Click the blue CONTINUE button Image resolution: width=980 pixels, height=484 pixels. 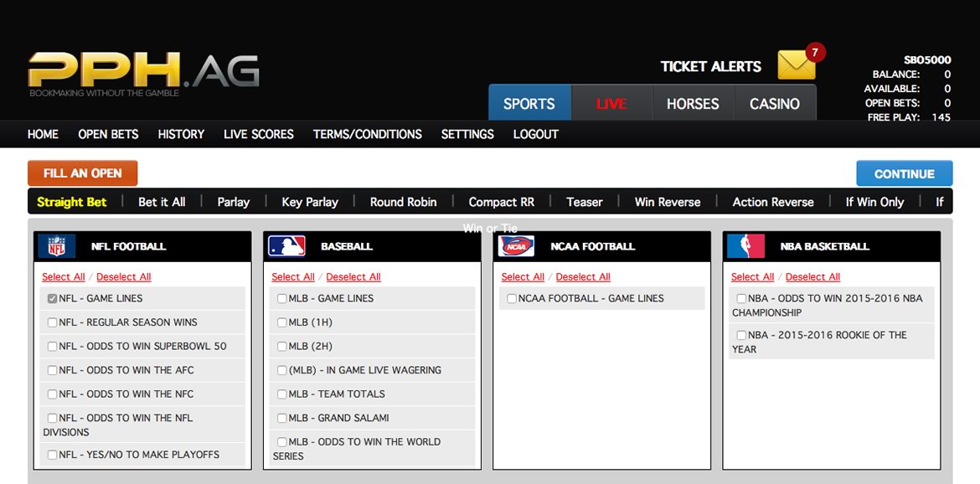click(x=905, y=173)
